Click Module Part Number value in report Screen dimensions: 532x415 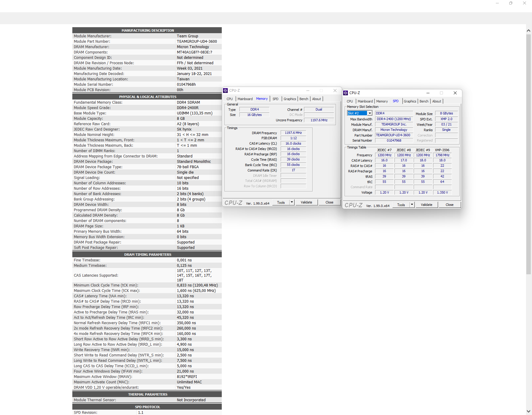click(197, 42)
